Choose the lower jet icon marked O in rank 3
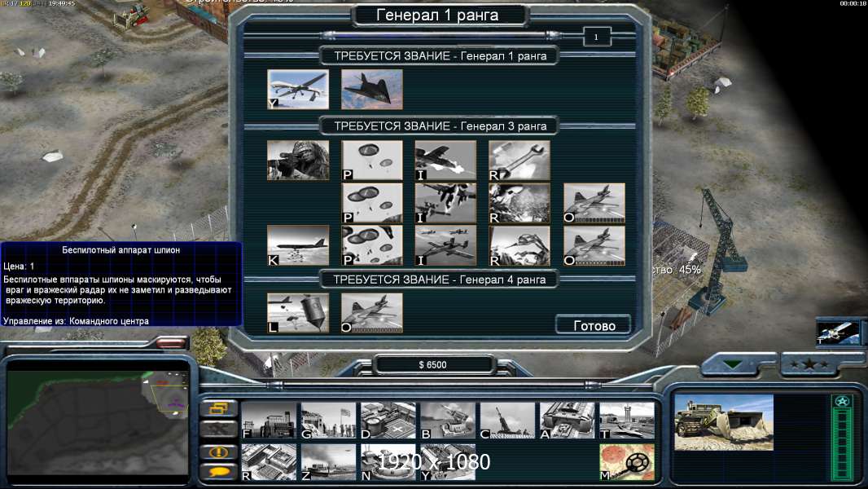This screenshot has height=489, width=868. (x=594, y=245)
